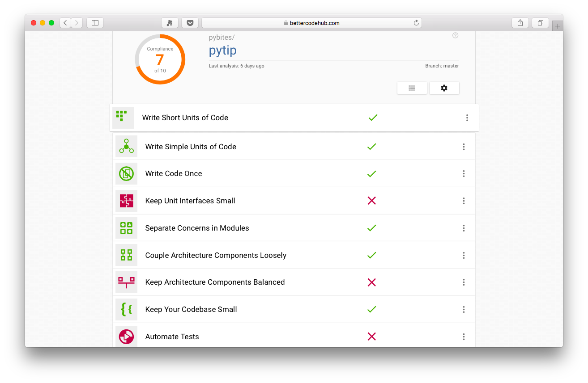Open the more menu for Couple Architecture Components Loosely
The width and height of the screenshot is (588, 383).
[464, 255]
